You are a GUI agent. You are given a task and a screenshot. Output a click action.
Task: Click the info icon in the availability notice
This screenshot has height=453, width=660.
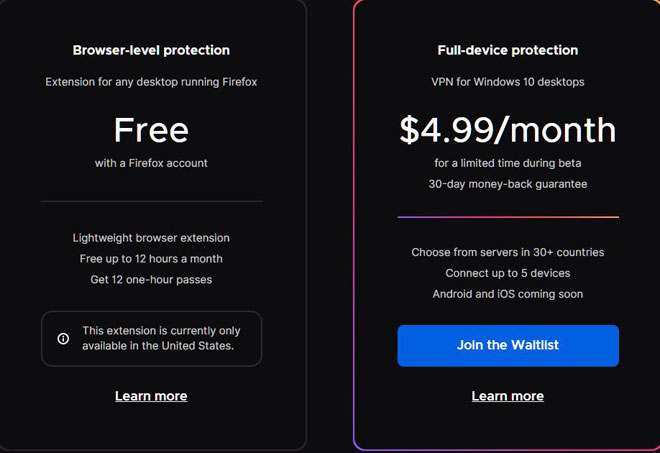point(63,338)
